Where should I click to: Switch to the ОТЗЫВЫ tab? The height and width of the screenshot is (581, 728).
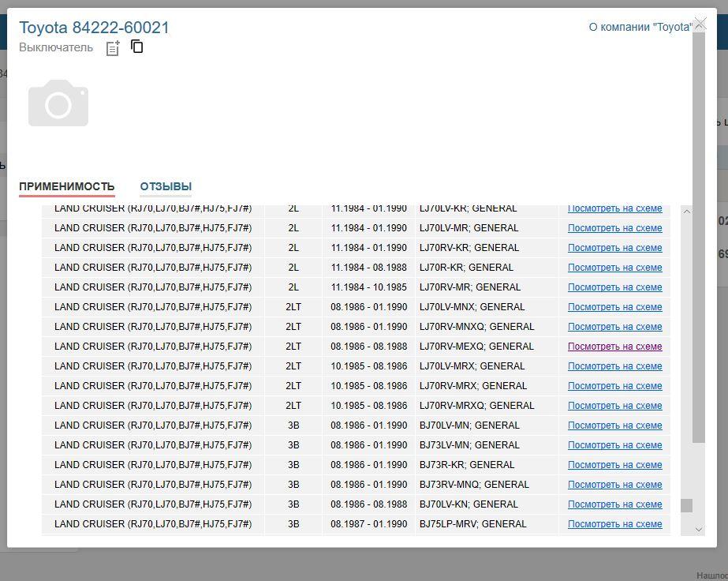tap(166, 186)
